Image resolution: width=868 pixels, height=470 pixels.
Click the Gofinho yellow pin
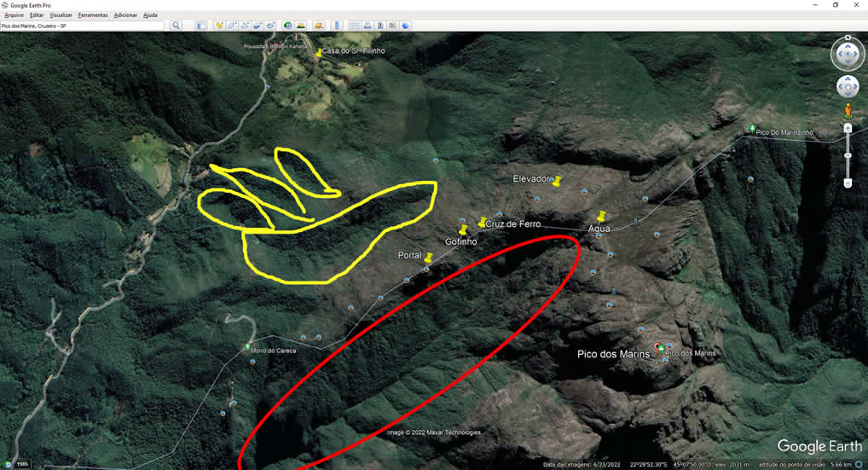click(463, 229)
